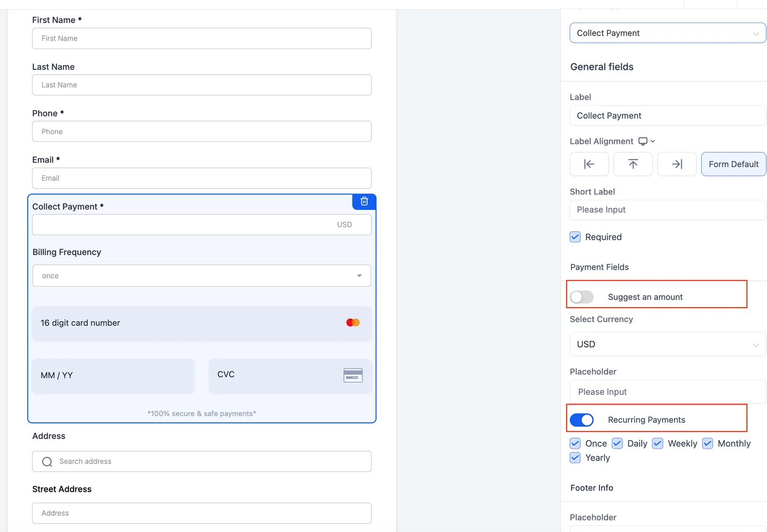Screen dimensions: 767x532
Task: Click the CVC input field
Action: tap(291, 375)
